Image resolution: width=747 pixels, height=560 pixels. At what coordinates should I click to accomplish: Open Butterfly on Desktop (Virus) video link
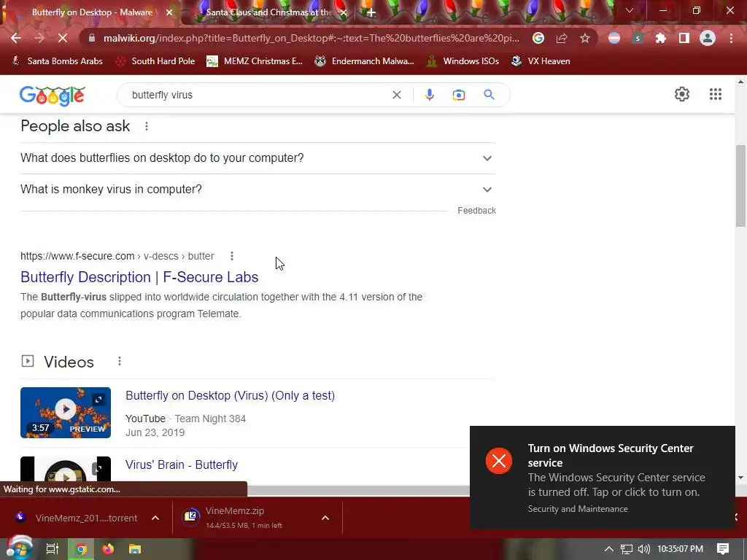[230, 396]
